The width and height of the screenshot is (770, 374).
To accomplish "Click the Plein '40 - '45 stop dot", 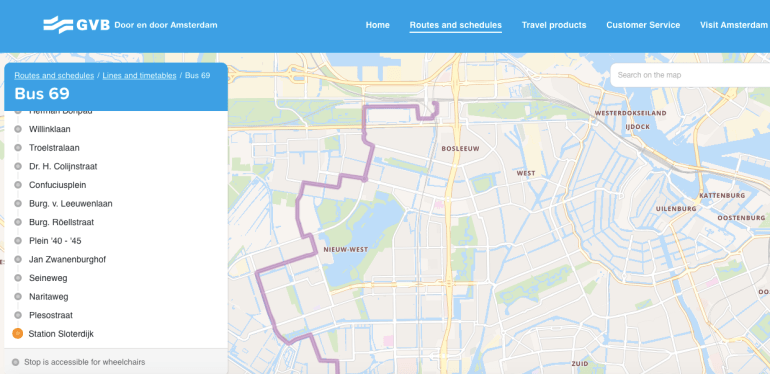I will 18,241.
